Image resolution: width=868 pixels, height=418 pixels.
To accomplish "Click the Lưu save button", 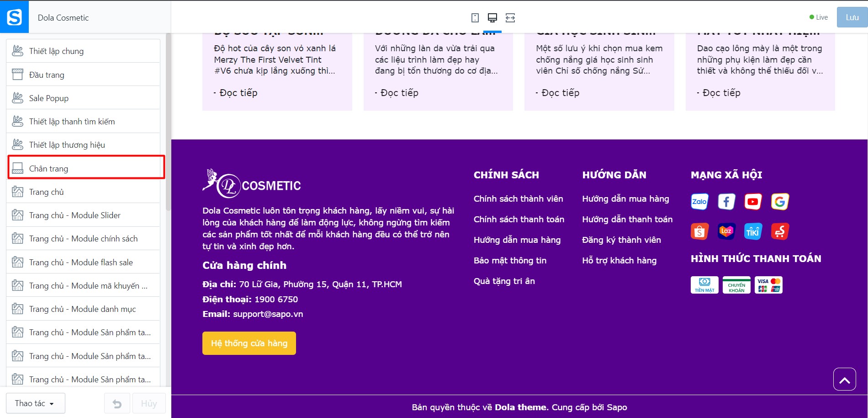I will click(x=852, y=17).
